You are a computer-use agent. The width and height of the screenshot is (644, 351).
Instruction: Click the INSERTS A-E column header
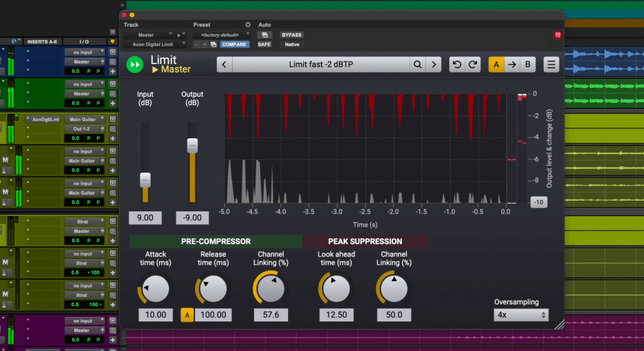(42, 42)
